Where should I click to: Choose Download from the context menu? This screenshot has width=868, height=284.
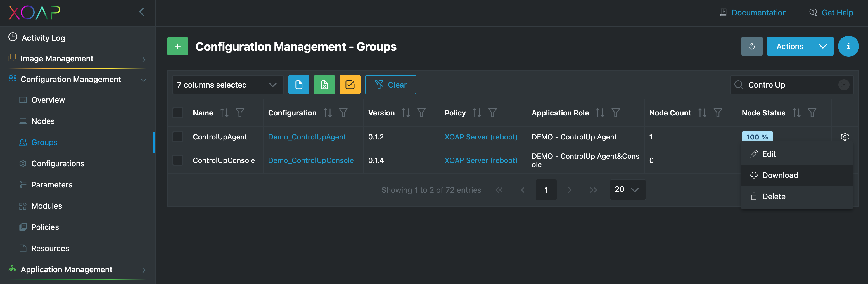pos(796,175)
